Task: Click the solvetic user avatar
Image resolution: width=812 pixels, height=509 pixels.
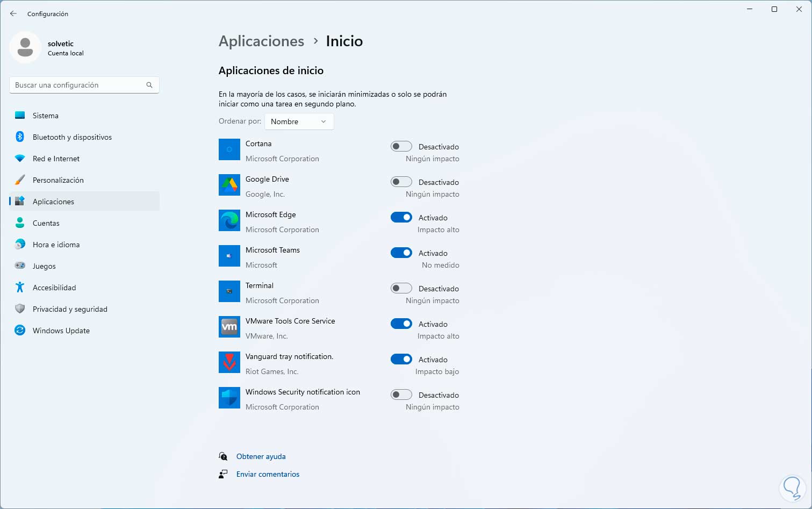Action: [x=25, y=47]
